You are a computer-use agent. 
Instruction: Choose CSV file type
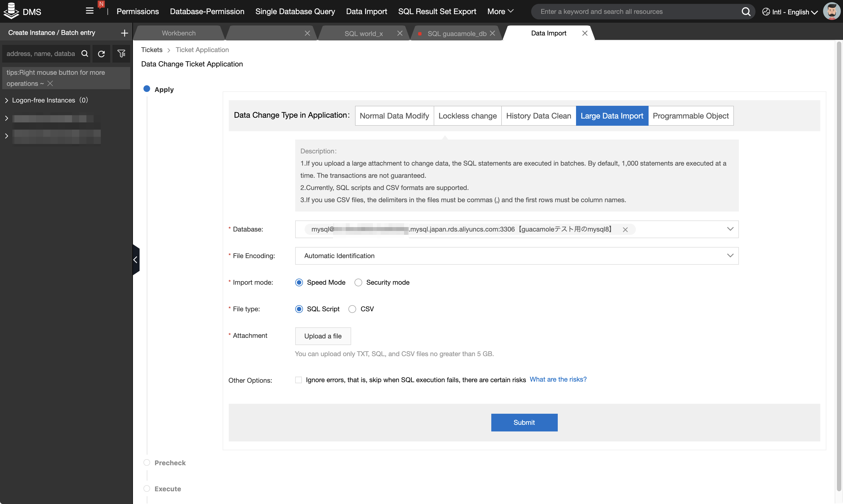click(352, 309)
